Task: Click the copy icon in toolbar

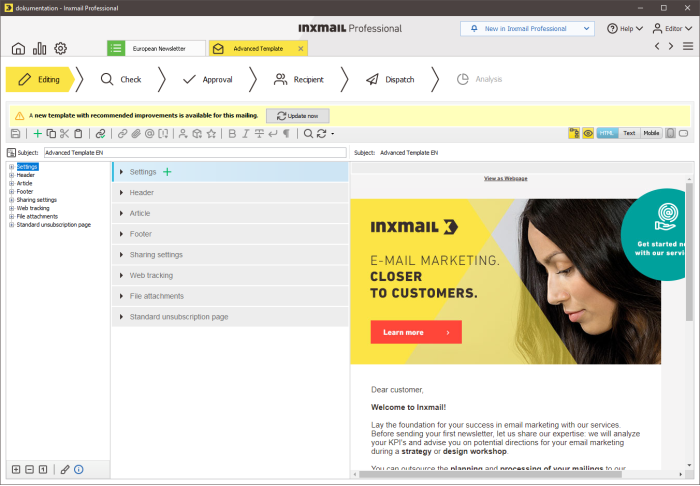Action: (x=51, y=133)
